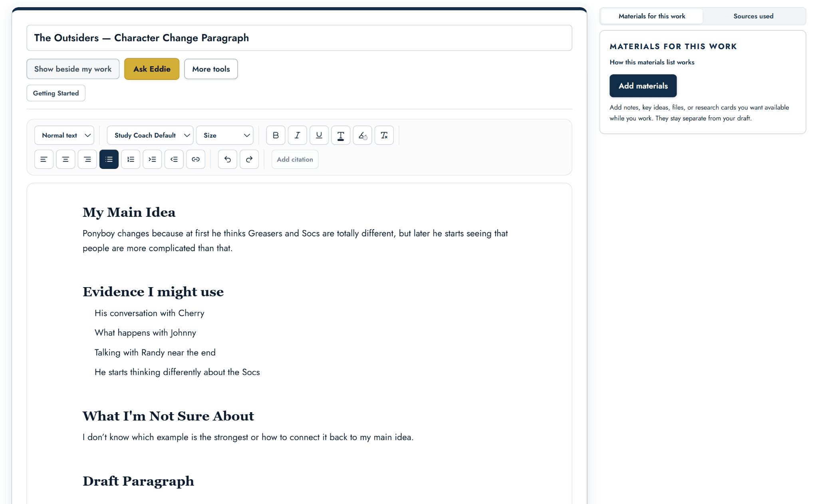The width and height of the screenshot is (818, 504).
Task: Click the bullet 'His conversation with Cherry'
Action: point(149,313)
